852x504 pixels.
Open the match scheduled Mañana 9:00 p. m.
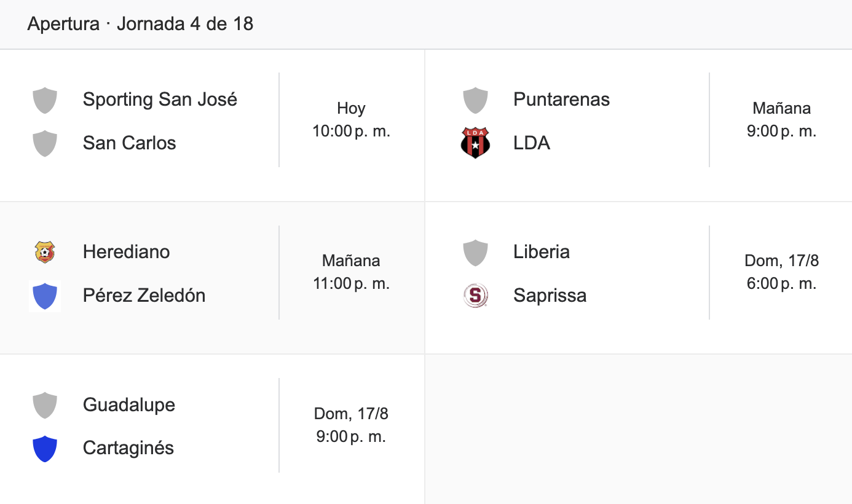[x=639, y=125]
